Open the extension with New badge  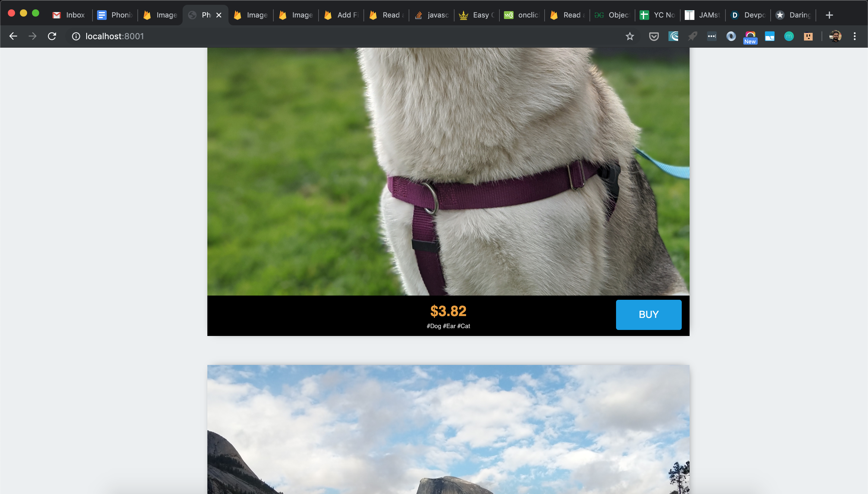click(750, 36)
